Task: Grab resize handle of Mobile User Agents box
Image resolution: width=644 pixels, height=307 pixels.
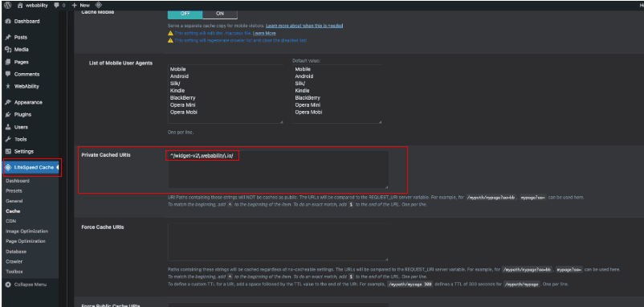Action: pos(281,121)
